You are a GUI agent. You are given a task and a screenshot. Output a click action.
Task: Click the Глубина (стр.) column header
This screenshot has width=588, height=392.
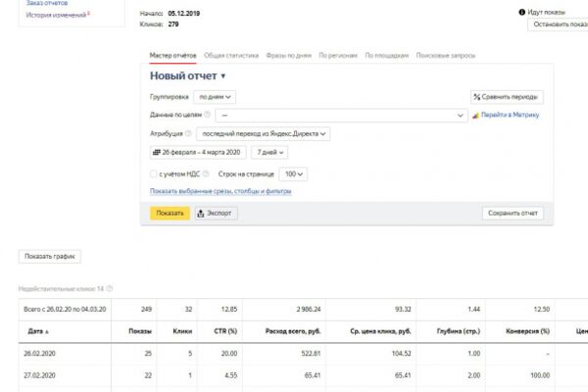pyautogui.click(x=459, y=331)
